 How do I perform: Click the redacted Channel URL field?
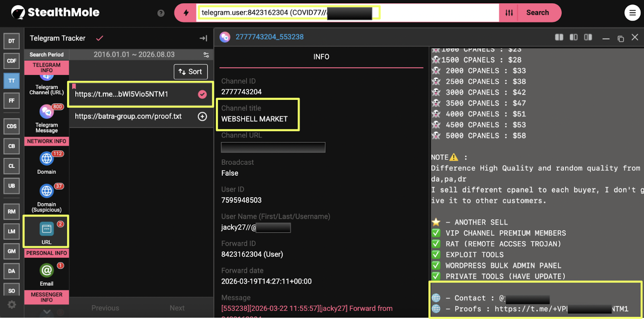point(273,148)
